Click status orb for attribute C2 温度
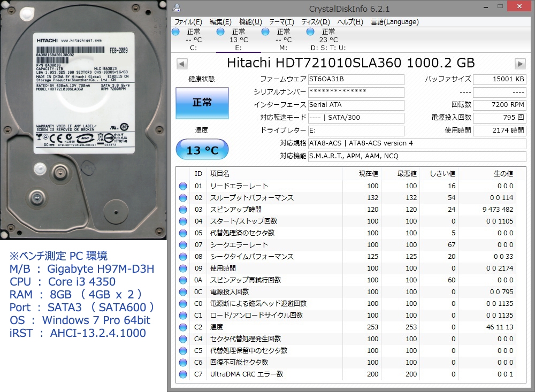Screen dimensions: 535x392 183,327
